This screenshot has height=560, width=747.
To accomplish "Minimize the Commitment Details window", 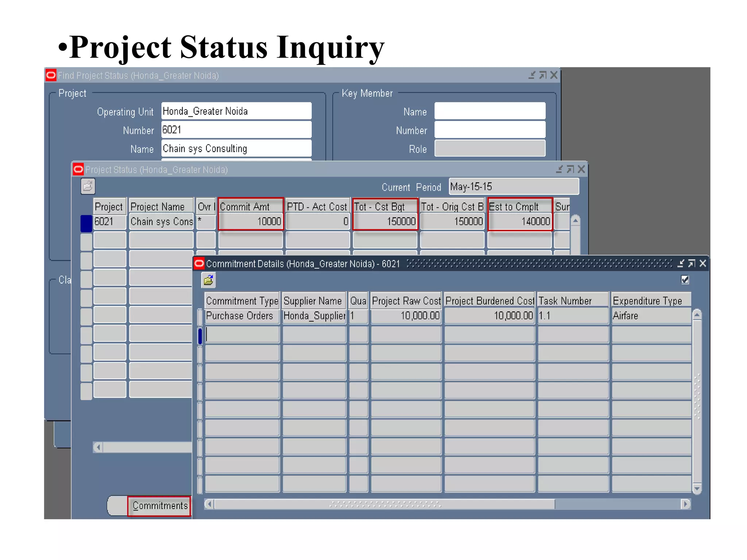I will point(681,263).
